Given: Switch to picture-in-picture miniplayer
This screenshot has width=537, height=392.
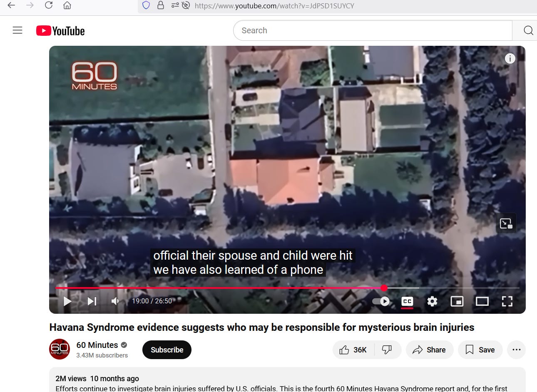Looking at the screenshot, I should [x=457, y=301].
